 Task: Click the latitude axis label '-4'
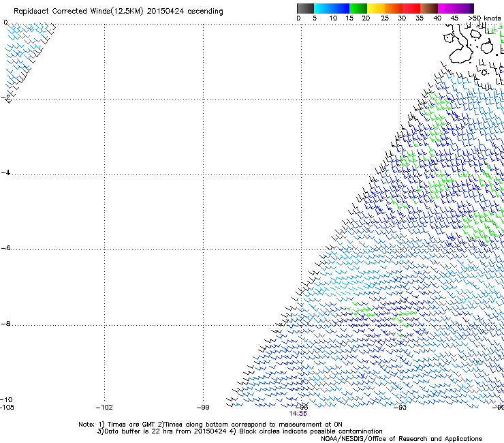click(5, 172)
